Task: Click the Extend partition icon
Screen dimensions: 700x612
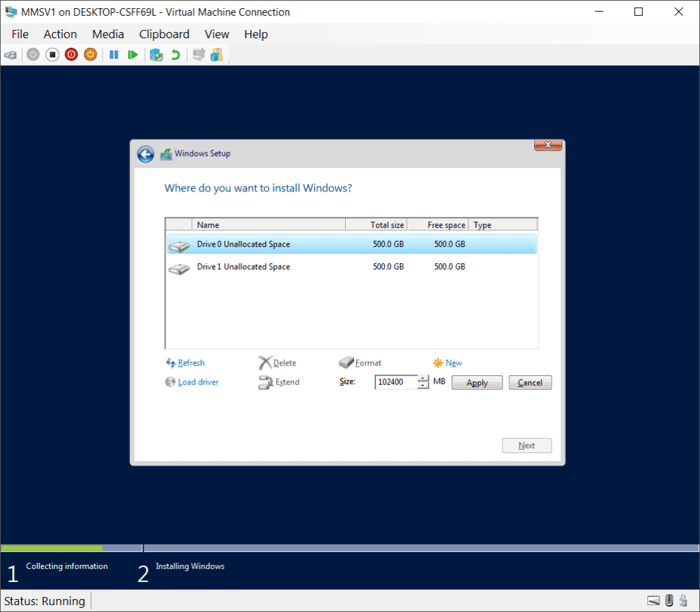Action: [x=266, y=382]
